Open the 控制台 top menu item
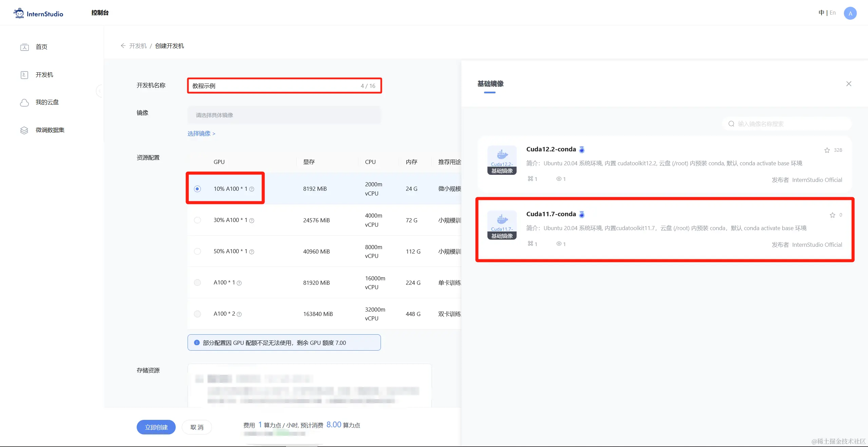 point(100,13)
